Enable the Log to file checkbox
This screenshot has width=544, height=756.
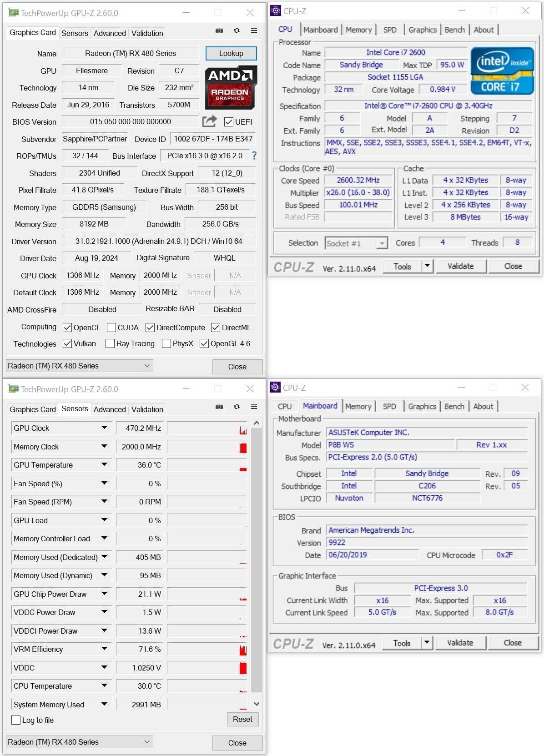(x=16, y=720)
